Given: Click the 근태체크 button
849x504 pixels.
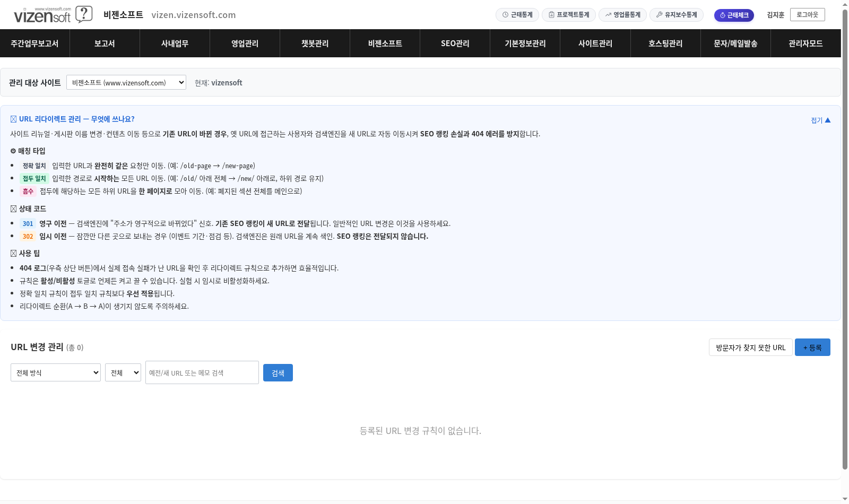Looking at the screenshot, I should pyautogui.click(x=734, y=15).
